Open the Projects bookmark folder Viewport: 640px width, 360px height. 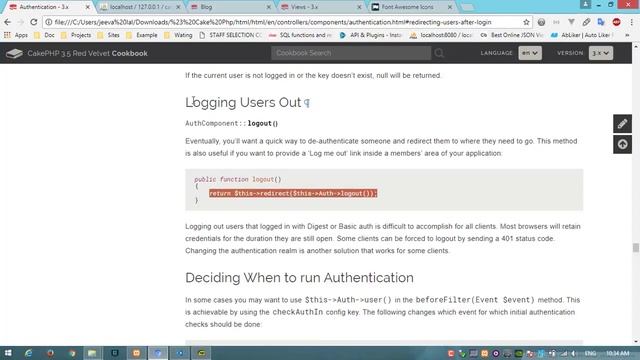tap(76, 36)
